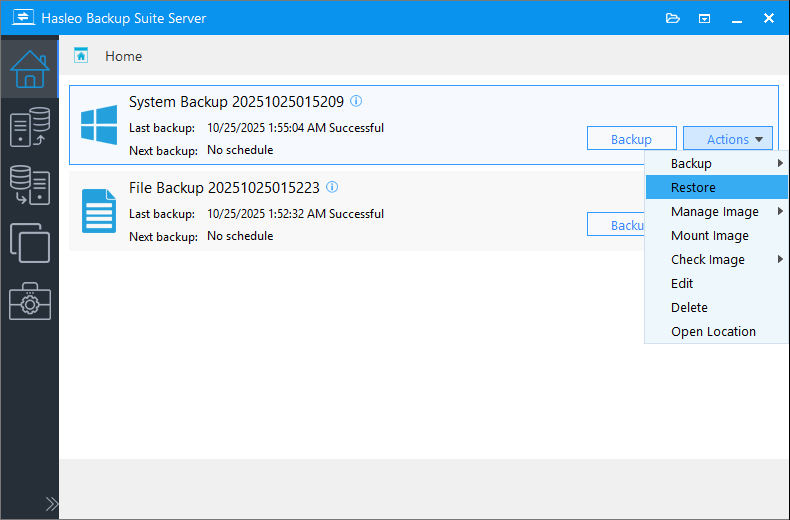Open the Clone section in the sidebar
790x520 pixels.
click(x=30, y=243)
